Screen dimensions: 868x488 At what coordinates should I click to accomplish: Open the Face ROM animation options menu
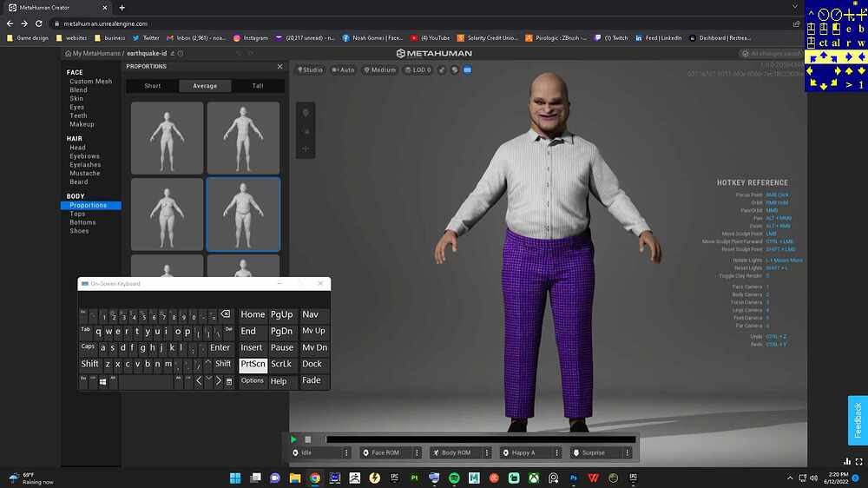pyautogui.click(x=417, y=453)
